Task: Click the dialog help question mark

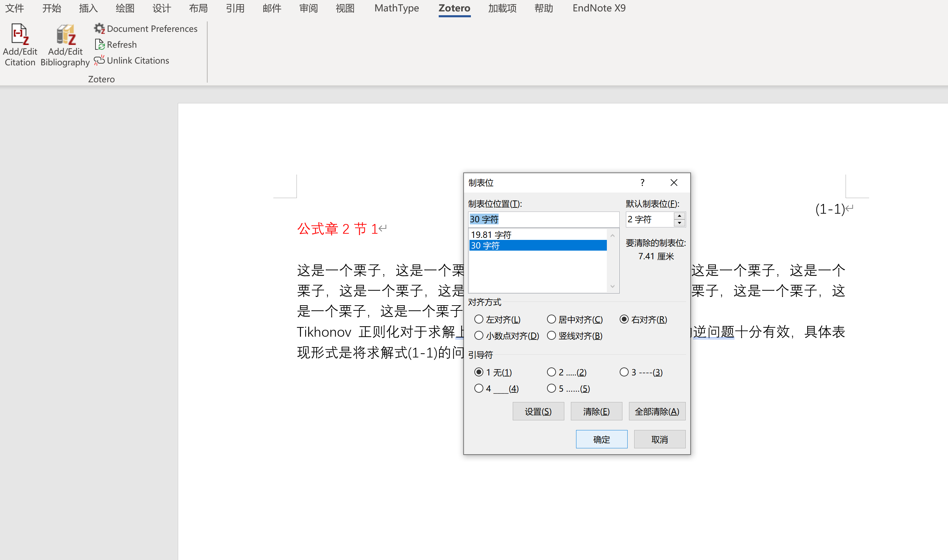Action: (x=642, y=183)
